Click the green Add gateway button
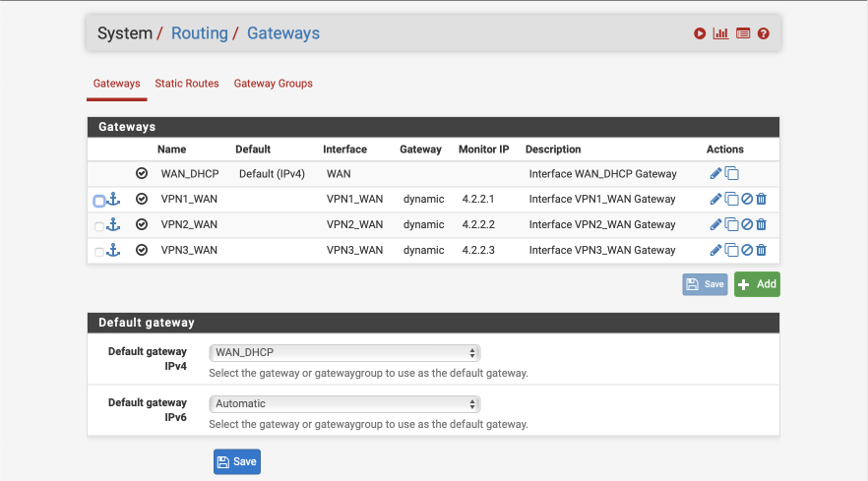 tap(757, 284)
